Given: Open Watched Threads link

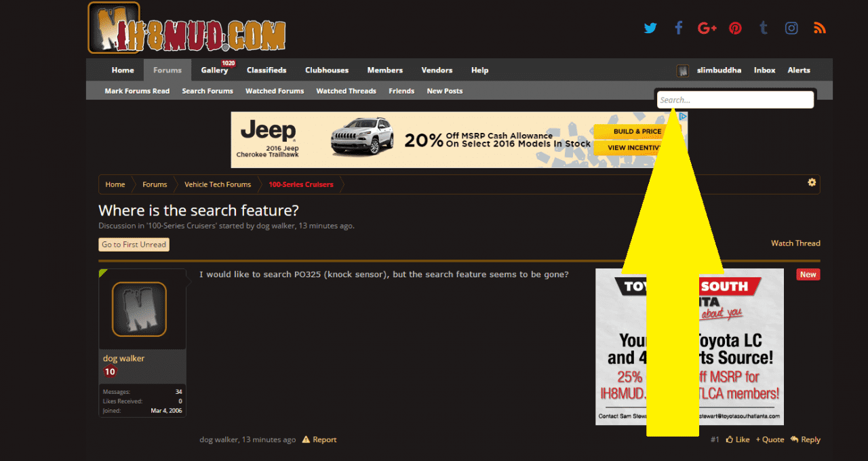Looking at the screenshot, I should tap(346, 91).
